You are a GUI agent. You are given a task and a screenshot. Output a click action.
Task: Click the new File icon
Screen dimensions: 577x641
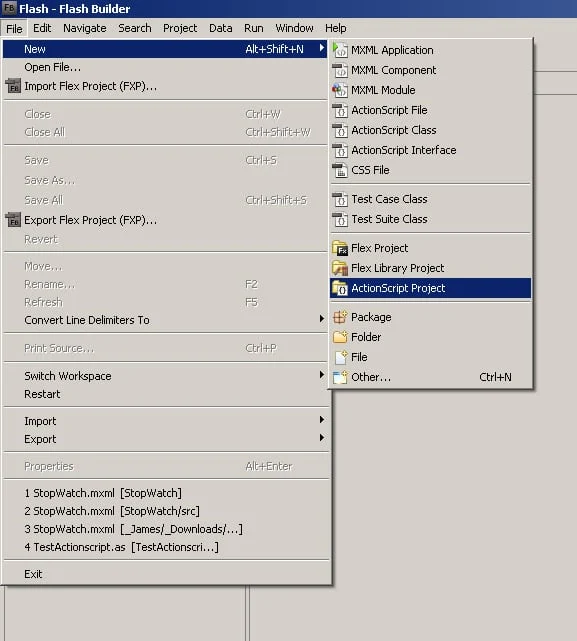coord(341,357)
